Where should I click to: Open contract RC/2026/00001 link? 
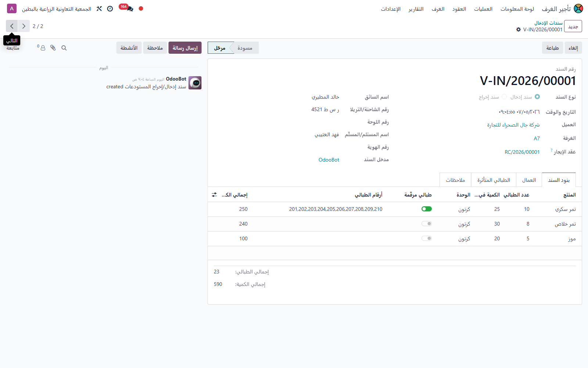pos(522,152)
